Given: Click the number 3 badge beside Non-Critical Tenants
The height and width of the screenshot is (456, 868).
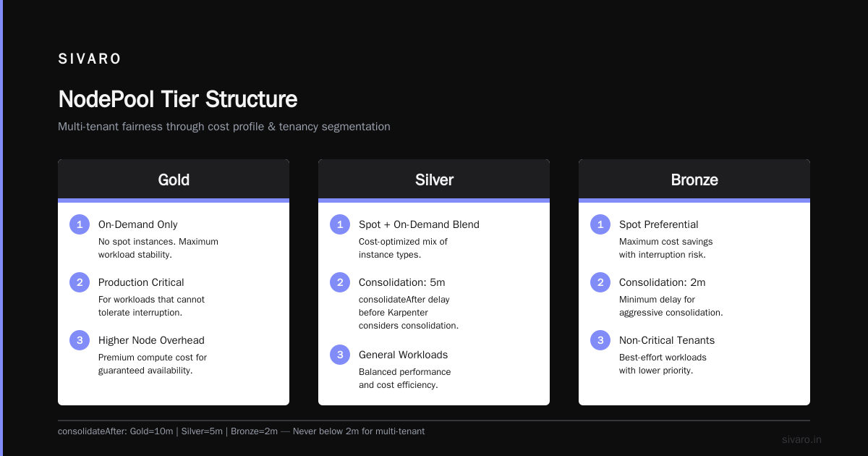Looking at the screenshot, I should coord(600,340).
